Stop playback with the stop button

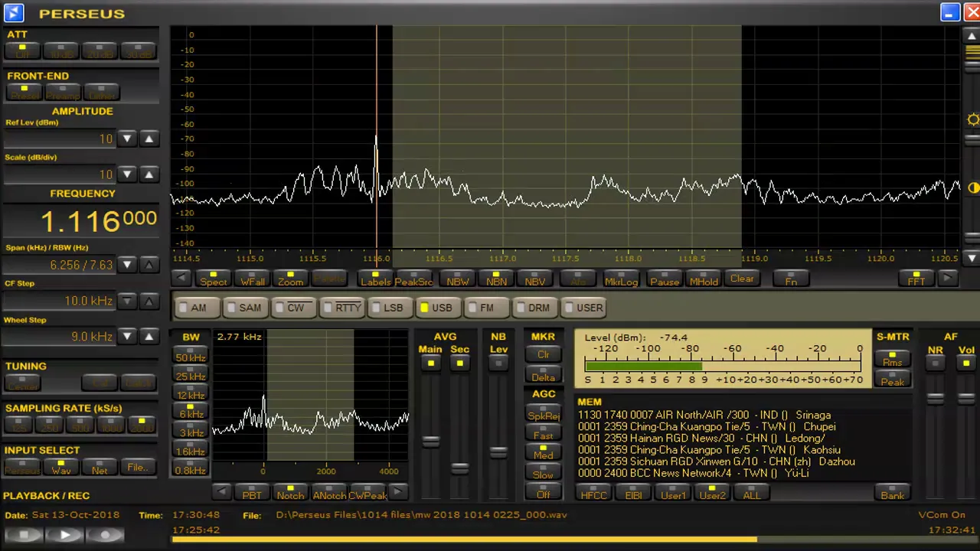[24, 535]
